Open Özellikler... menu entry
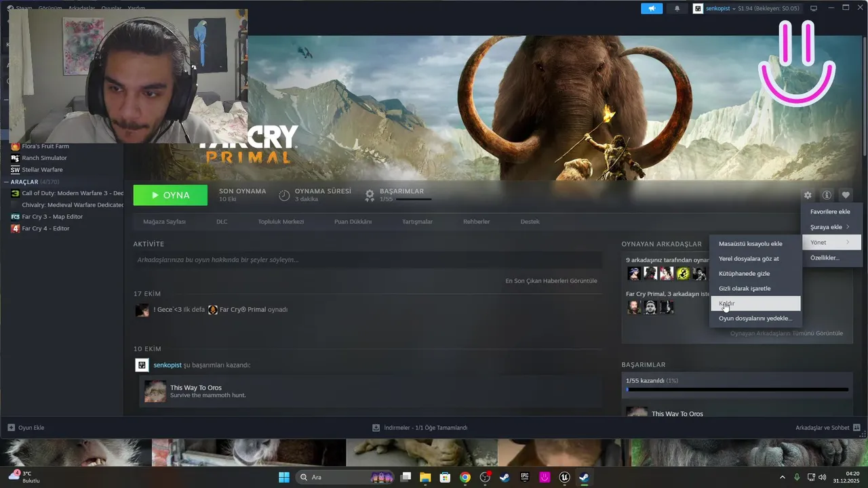This screenshot has height=488, width=868. tap(830, 258)
